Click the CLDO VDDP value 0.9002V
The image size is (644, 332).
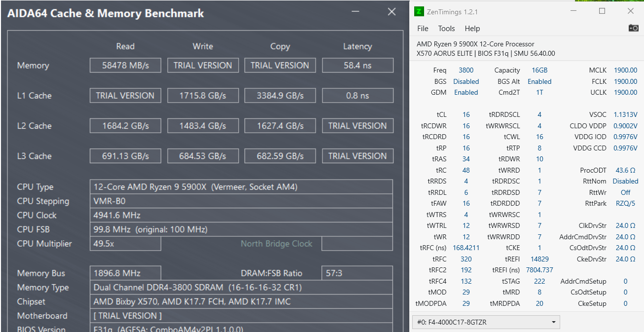(x=625, y=126)
